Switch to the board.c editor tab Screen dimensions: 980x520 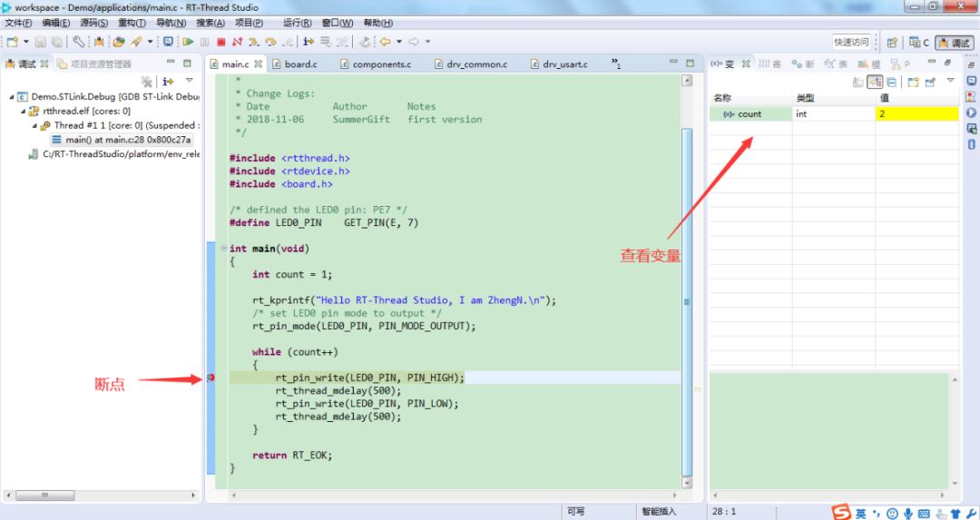point(294,64)
